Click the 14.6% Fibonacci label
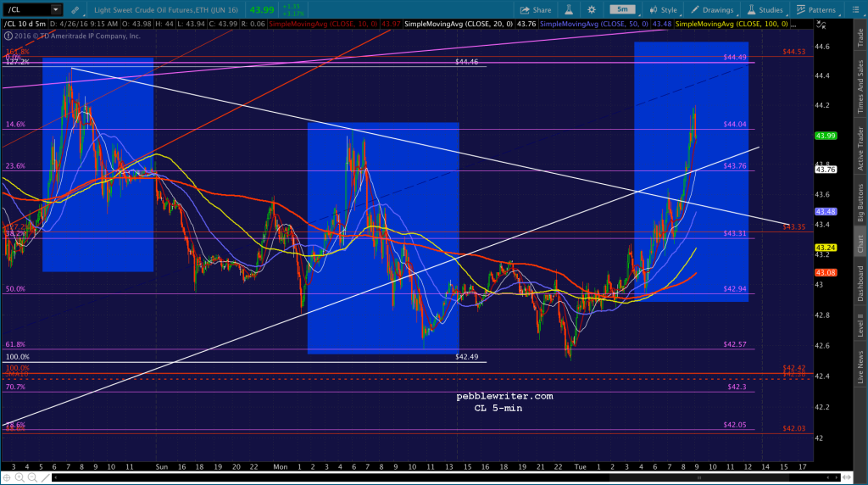This screenshot has height=485, width=868. pyautogui.click(x=15, y=124)
